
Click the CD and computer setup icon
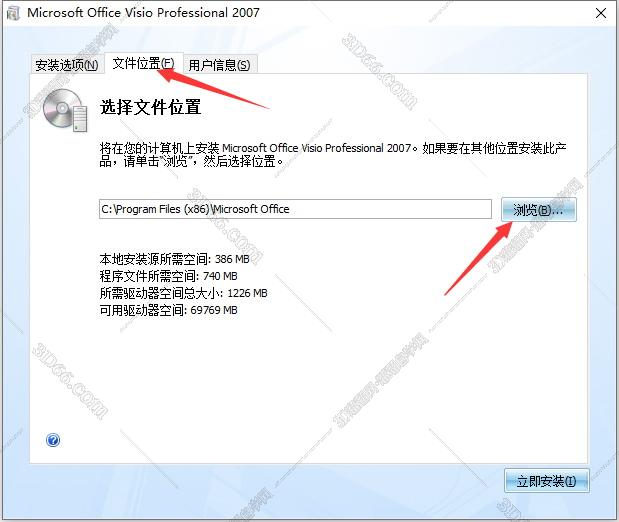click(65, 110)
